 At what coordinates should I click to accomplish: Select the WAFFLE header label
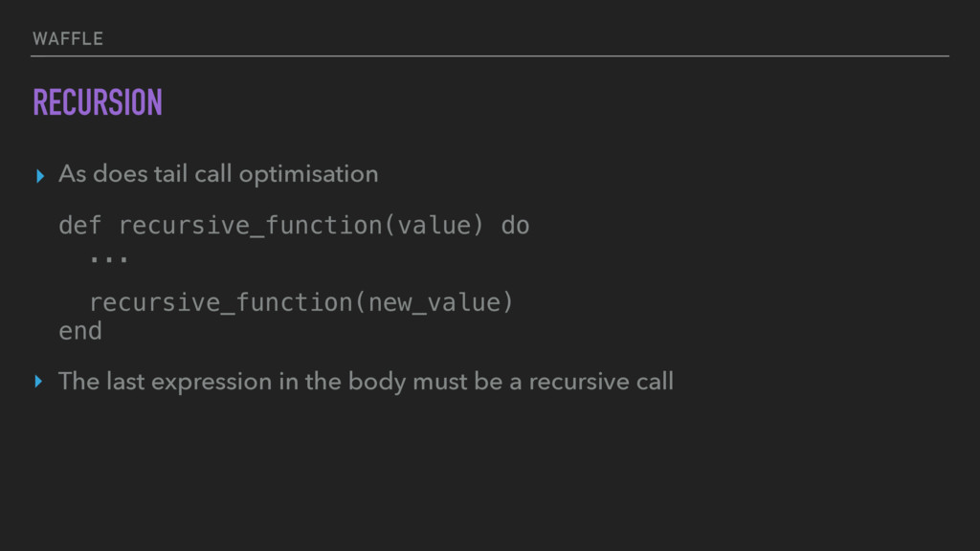68,38
